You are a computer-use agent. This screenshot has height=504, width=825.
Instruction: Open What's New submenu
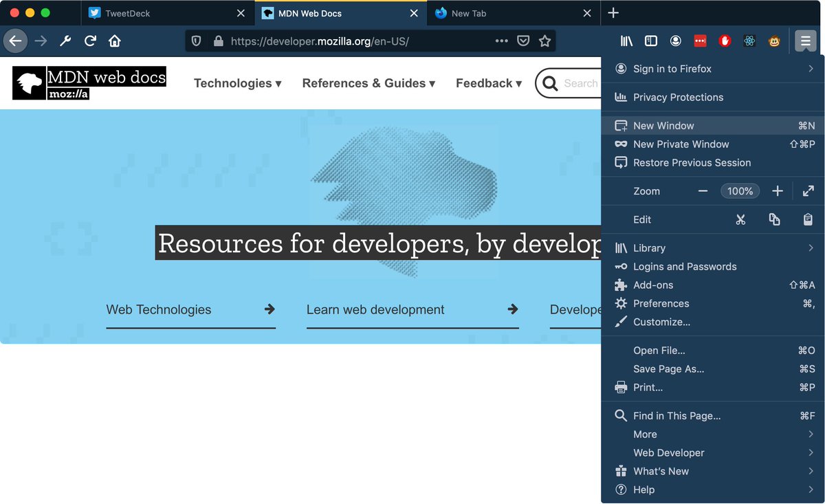713,472
